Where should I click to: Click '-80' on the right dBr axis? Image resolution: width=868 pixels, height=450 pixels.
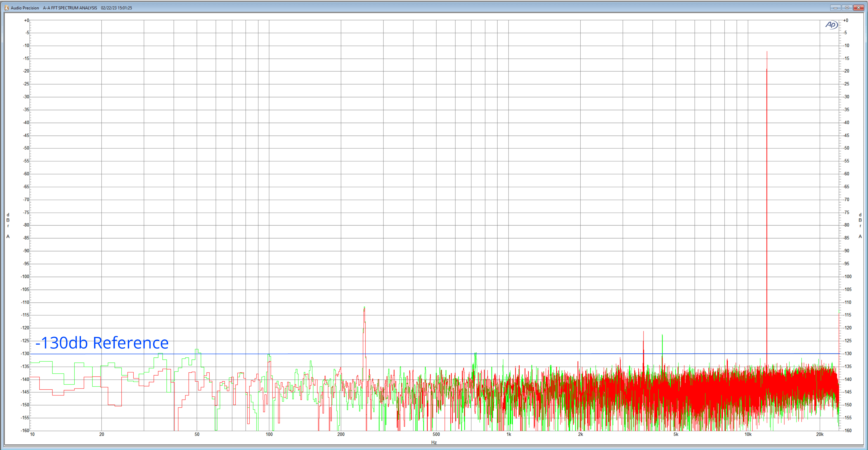click(x=846, y=225)
